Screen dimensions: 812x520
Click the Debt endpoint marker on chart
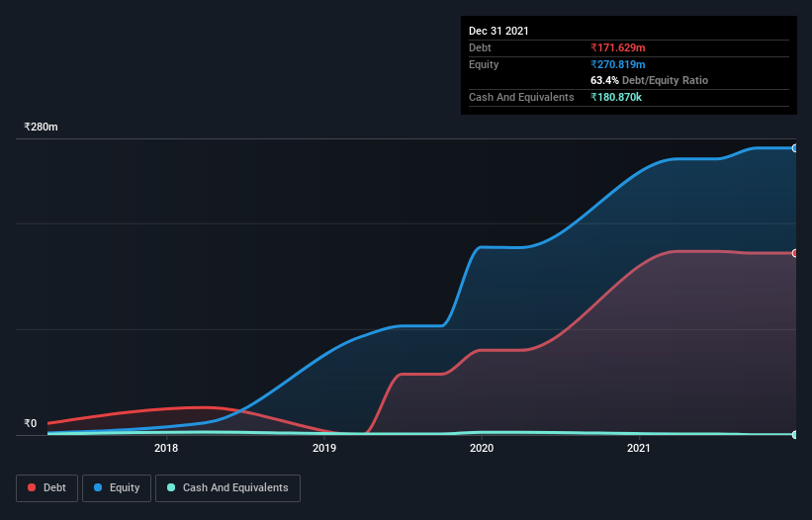(795, 253)
